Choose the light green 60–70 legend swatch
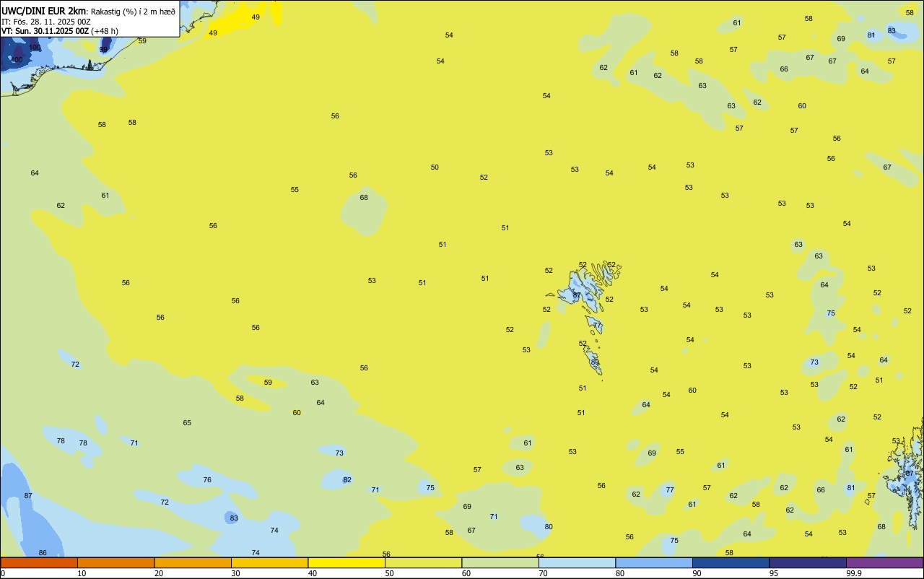The height and width of the screenshot is (579, 924). point(500,562)
